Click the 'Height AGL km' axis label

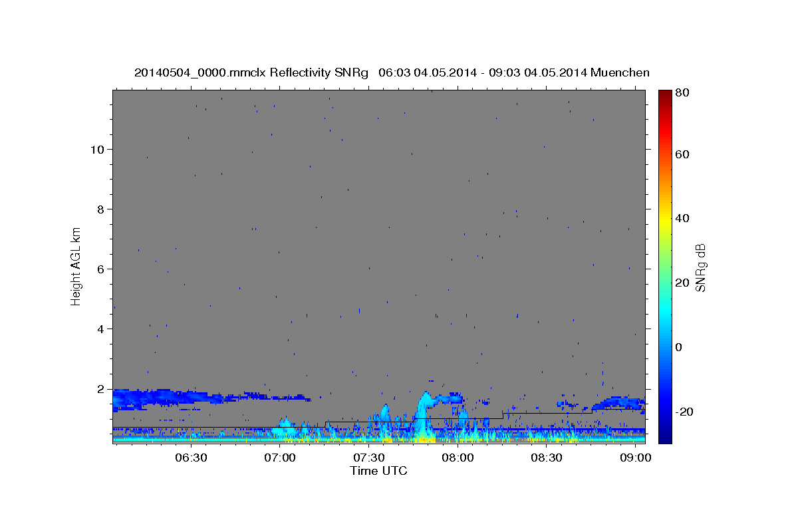pyautogui.click(x=76, y=265)
